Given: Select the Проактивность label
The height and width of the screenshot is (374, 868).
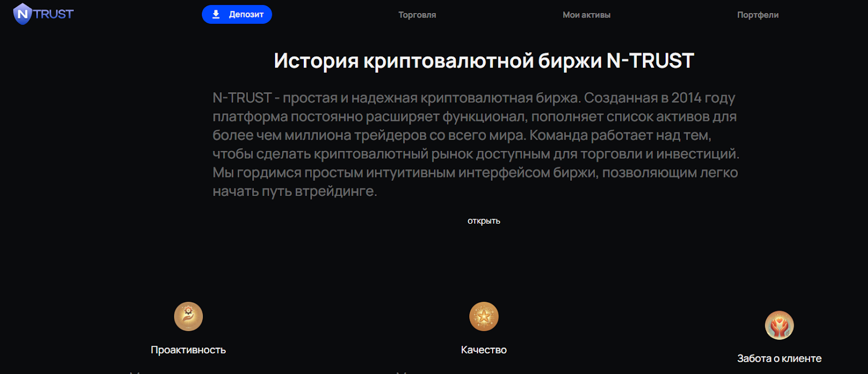Looking at the screenshot, I should (188, 350).
